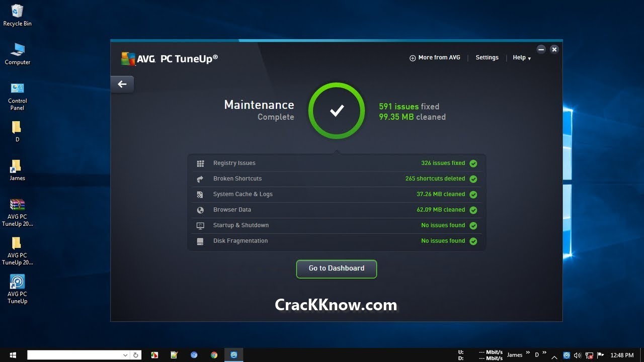Image resolution: width=644 pixels, height=362 pixels.
Task: Click the '265 shortcuts deleted' text
Action: pyautogui.click(x=435, y=179)
